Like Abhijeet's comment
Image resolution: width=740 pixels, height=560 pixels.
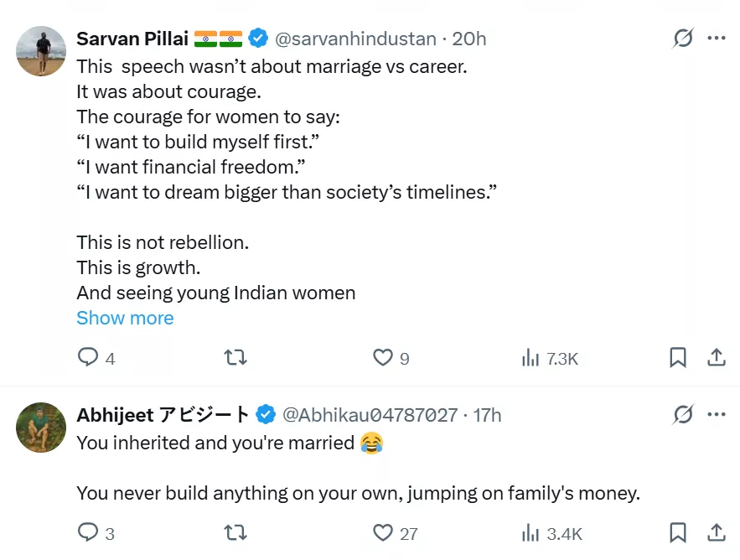[x=383, y=532]
